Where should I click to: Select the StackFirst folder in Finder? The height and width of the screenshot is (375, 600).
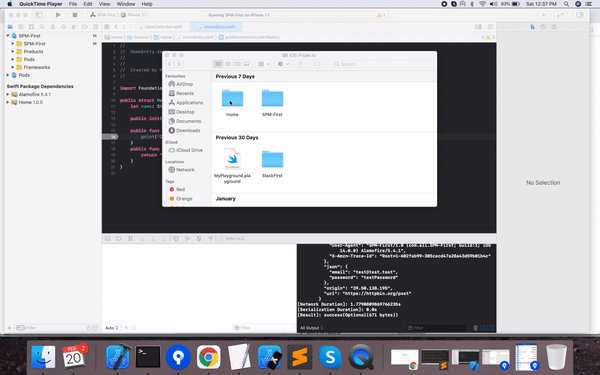point(272,164)
